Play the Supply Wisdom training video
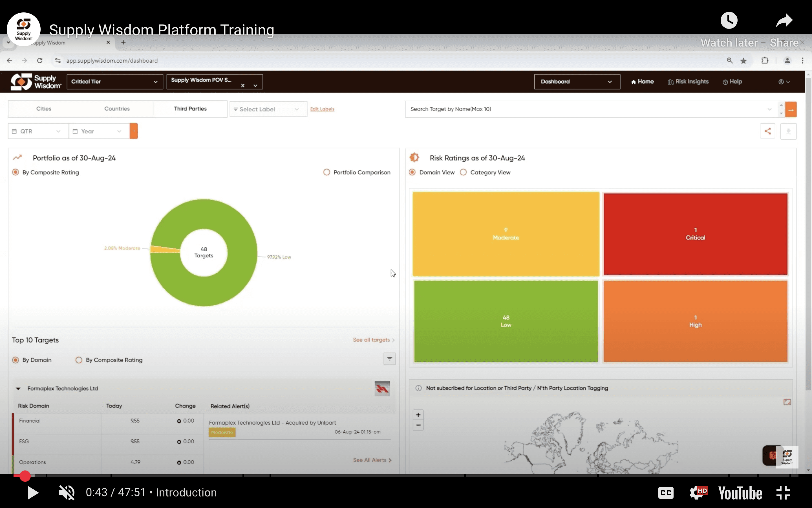Viewport: 812px width, 508px height. [x=33, y=492]
